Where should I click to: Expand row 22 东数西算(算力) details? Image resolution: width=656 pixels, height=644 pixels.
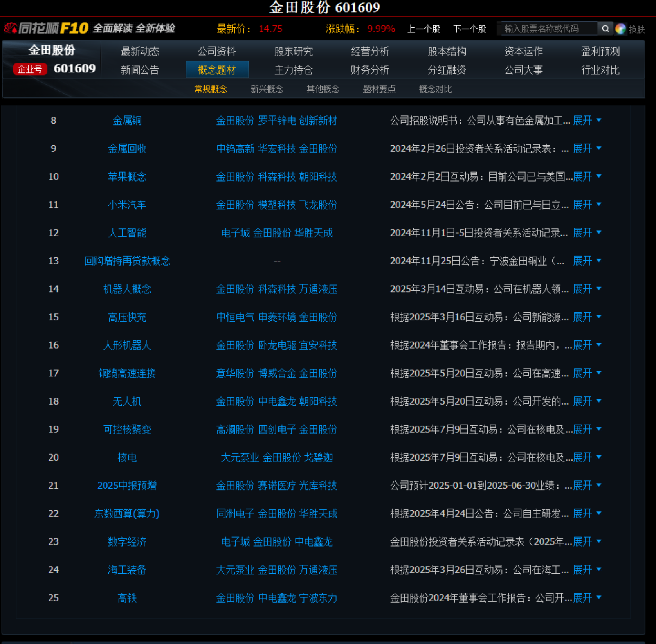point(587,514)
